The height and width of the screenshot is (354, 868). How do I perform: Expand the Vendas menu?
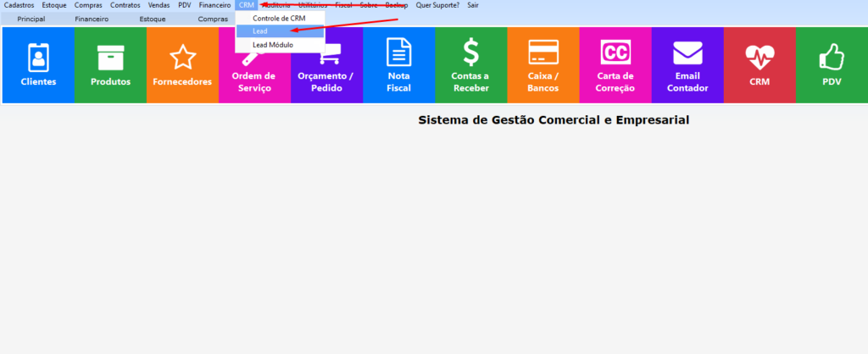tap(159, 5)
